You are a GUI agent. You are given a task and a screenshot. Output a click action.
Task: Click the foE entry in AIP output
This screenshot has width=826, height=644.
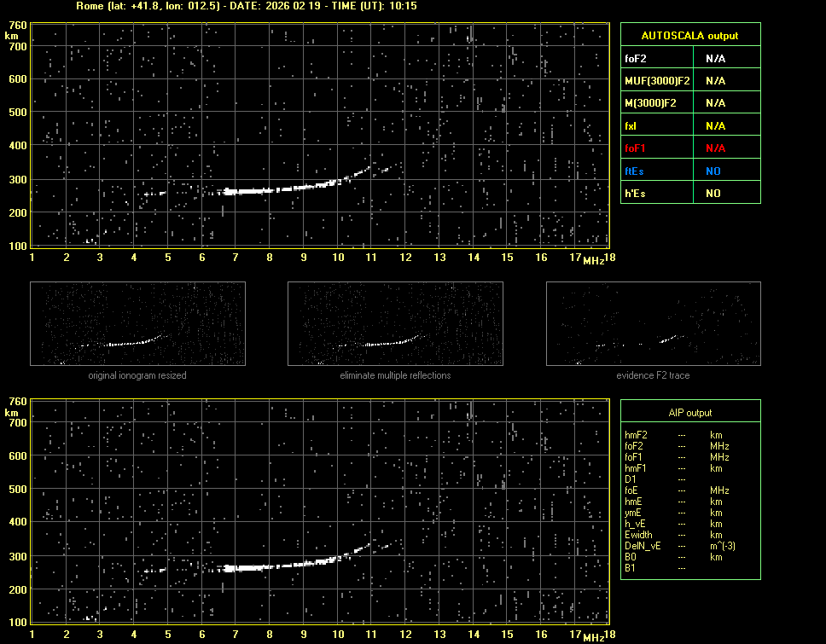pos(631,490)
